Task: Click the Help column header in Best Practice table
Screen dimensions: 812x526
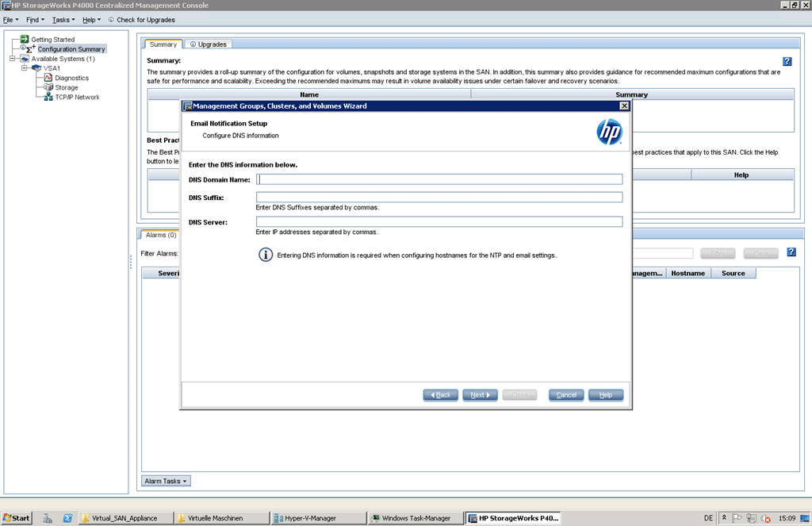Action: [x=741, y=175]
